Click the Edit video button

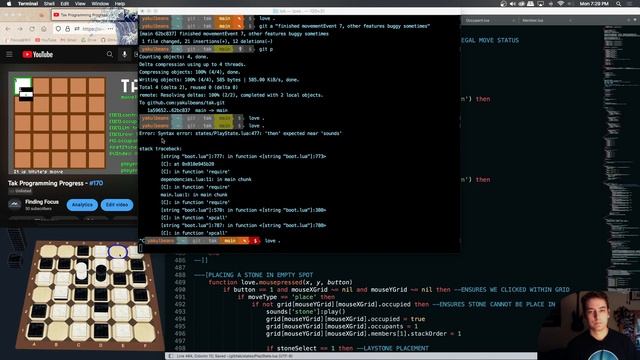pyautogui.click(x=117, y=205)
